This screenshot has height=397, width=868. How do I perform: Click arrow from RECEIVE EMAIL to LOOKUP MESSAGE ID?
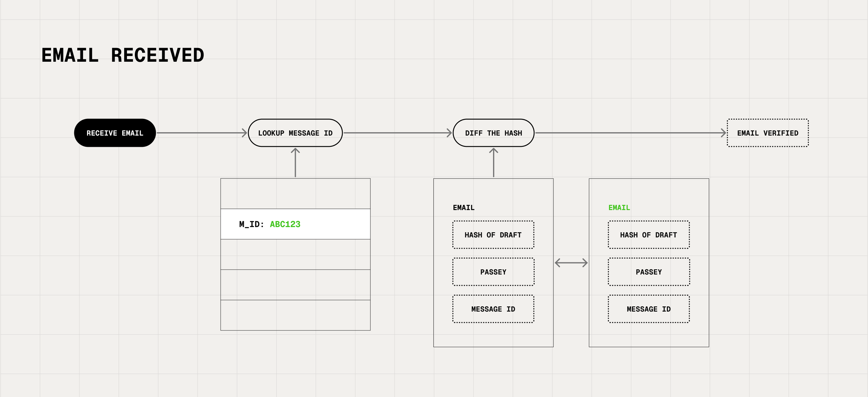[202, 133]
